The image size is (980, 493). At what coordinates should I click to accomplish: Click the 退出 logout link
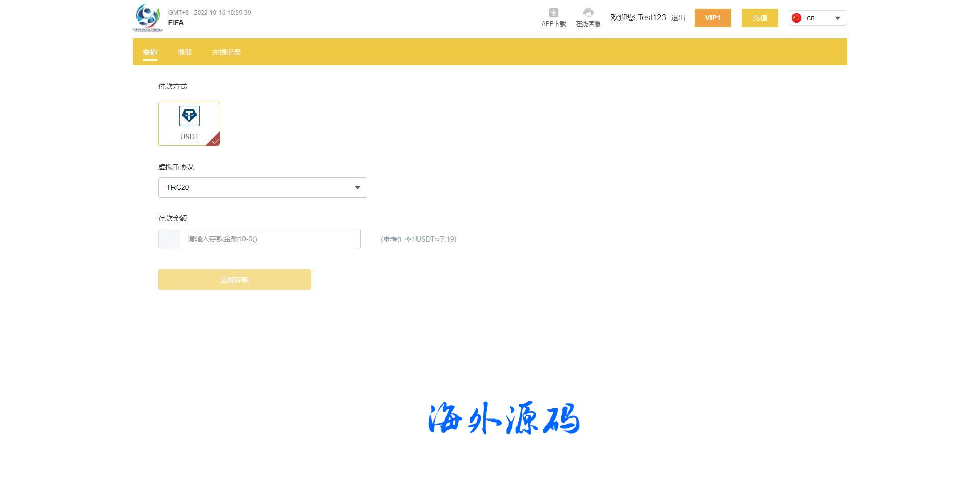[678, 18]
